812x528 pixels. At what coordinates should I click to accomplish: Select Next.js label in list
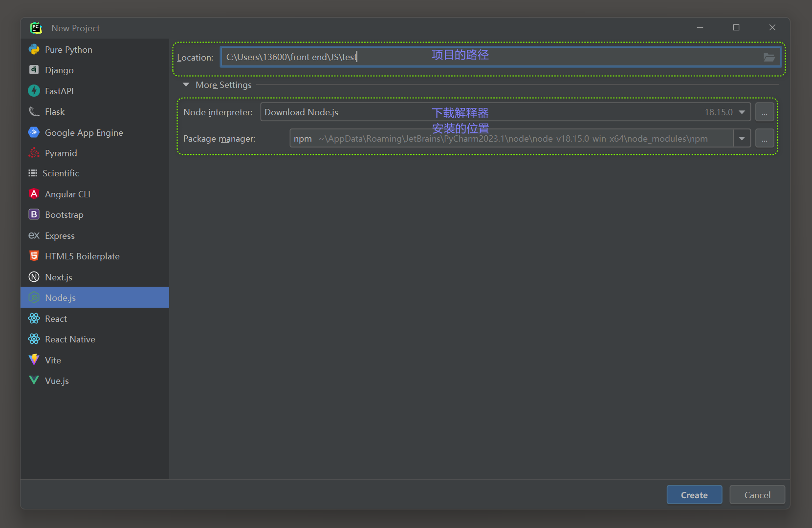[x=59, y=277]
